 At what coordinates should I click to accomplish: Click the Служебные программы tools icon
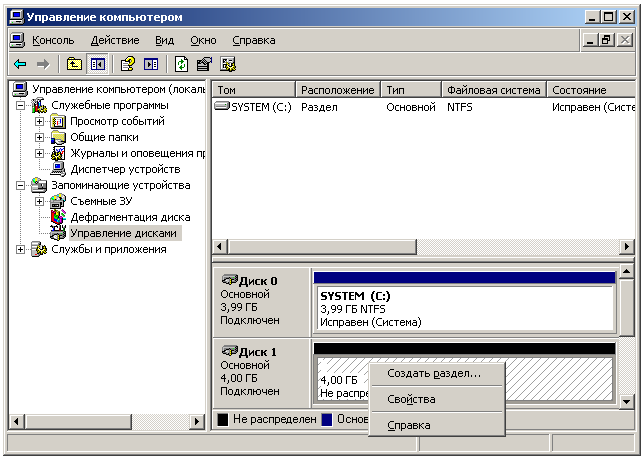(x=39, y=105)
